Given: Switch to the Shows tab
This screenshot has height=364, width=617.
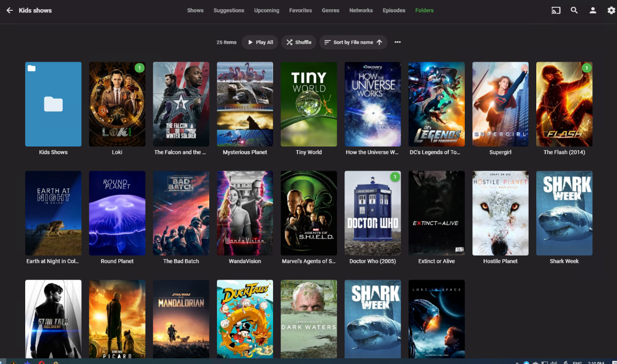Looking at the screenshot, I should tap(195, 10).
